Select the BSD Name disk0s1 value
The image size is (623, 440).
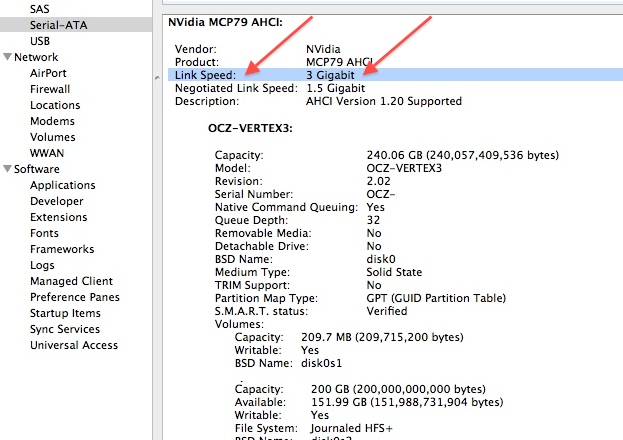tap(321, 363)
